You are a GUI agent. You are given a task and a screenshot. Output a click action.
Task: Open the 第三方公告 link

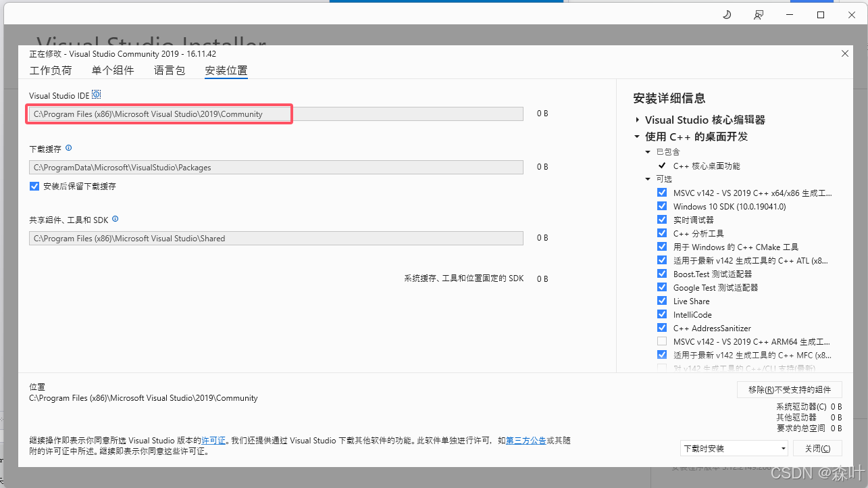click(526, 440)
